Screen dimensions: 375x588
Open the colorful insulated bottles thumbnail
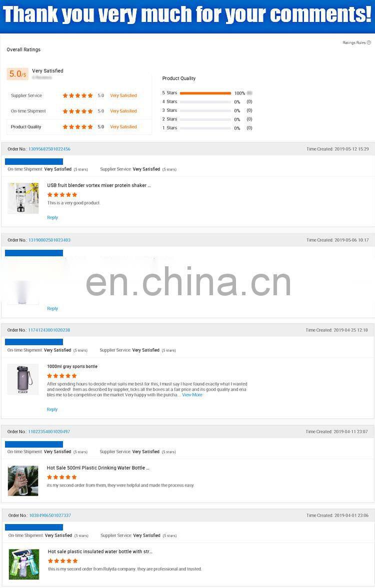(24, 565)
